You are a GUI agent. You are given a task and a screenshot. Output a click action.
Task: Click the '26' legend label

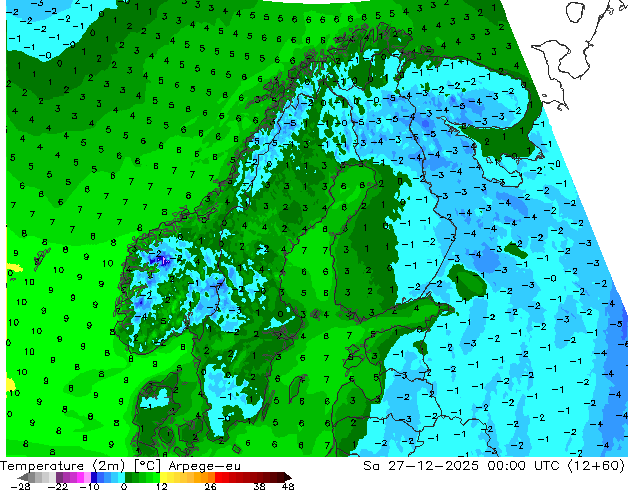pos(210,486)
